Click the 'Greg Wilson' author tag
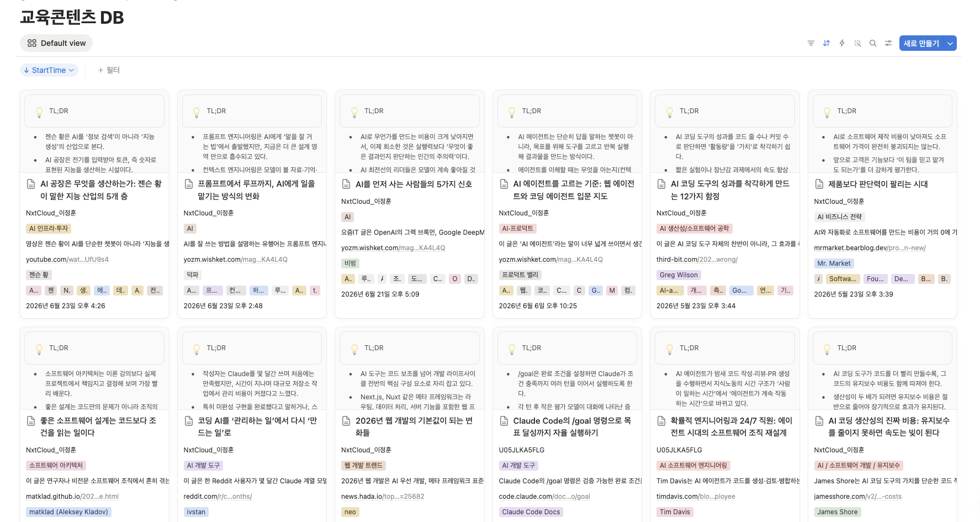980x522 pixels. pos(679,275)
